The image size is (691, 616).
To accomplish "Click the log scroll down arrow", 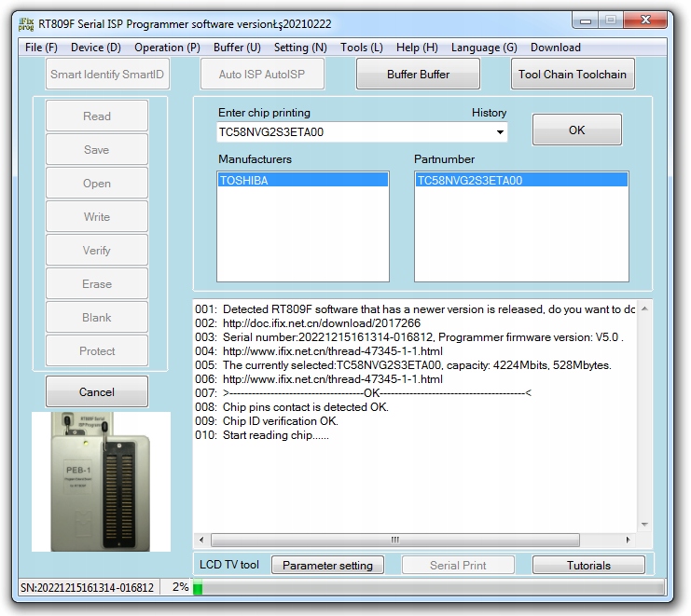I will [x=644, y=525].
